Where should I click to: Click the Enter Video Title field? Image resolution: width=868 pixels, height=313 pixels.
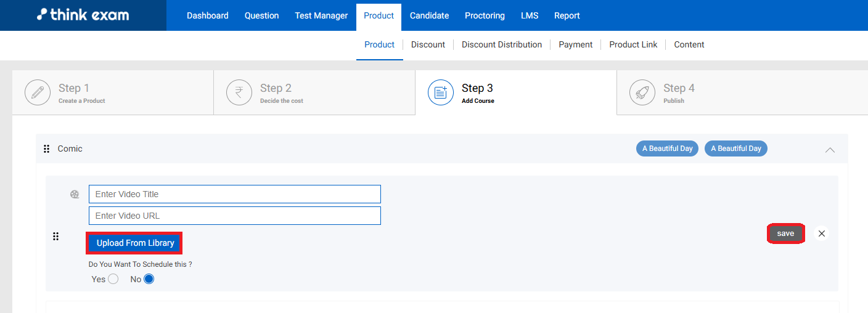pyautogui.click(x=234, y=194)
